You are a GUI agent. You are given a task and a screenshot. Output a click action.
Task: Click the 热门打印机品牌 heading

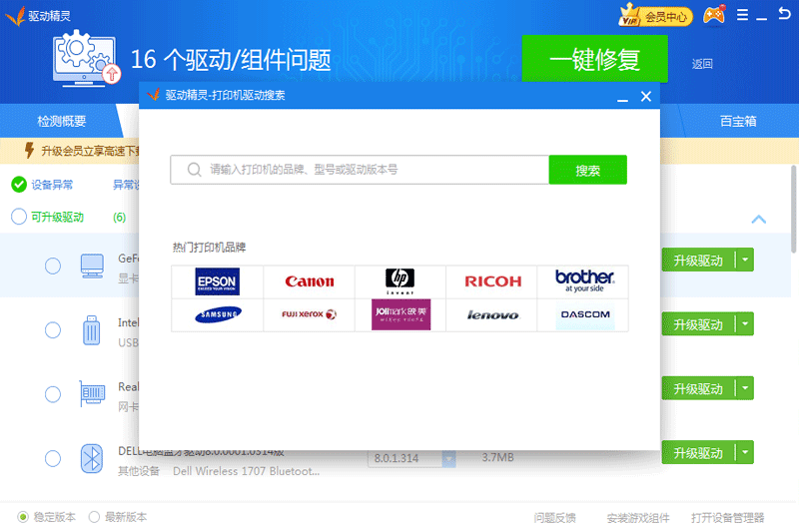pos(209,248)
